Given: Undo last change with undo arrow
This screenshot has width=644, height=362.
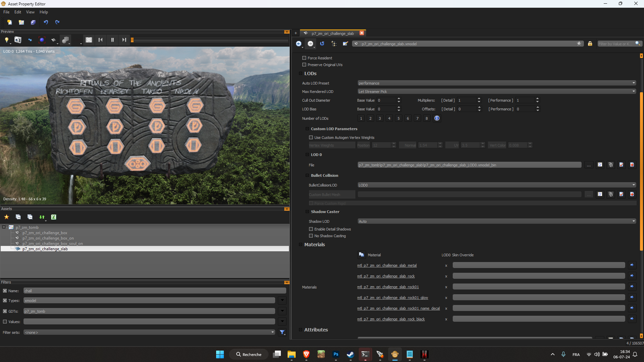Looking at the screenshot, I should [46, 22].
